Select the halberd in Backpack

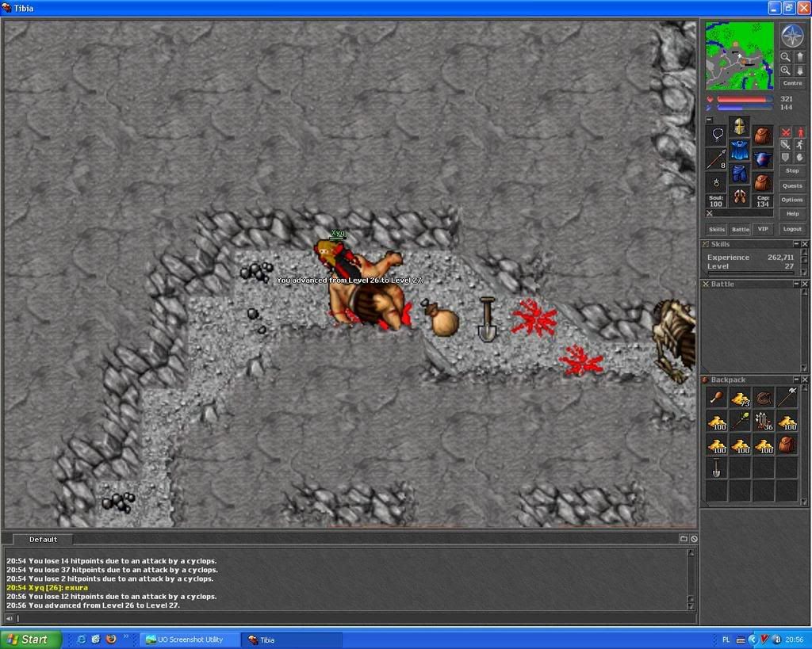787,398
